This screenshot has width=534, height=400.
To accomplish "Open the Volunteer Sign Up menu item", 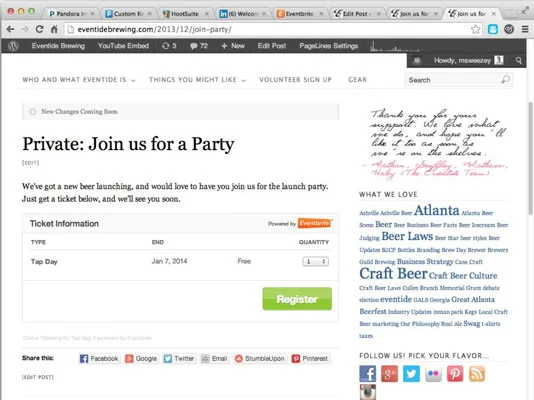I will tap(295, 80).
